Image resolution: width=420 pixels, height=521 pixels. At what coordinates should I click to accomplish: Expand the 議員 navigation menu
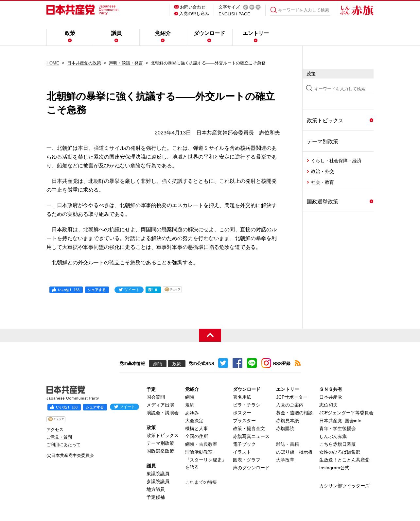pos(116,37)
